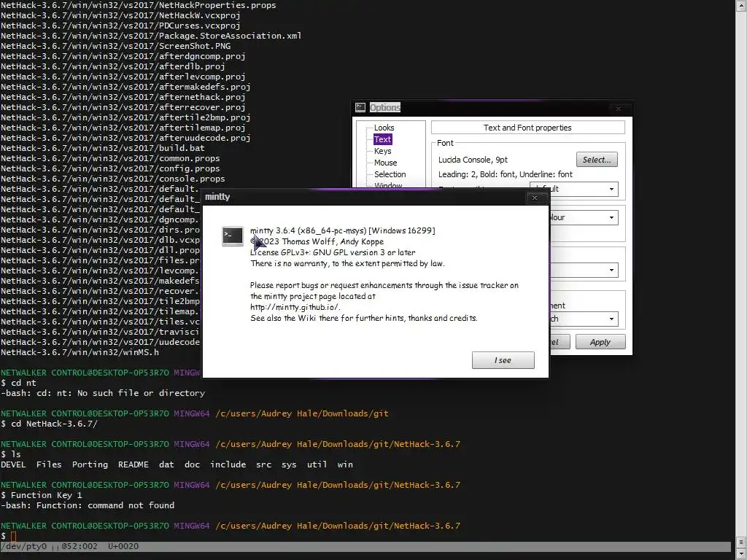Screen dimensions: 747x560
Task: Click the 'vs2017/build.bat' file line
Action: [103, 148]
